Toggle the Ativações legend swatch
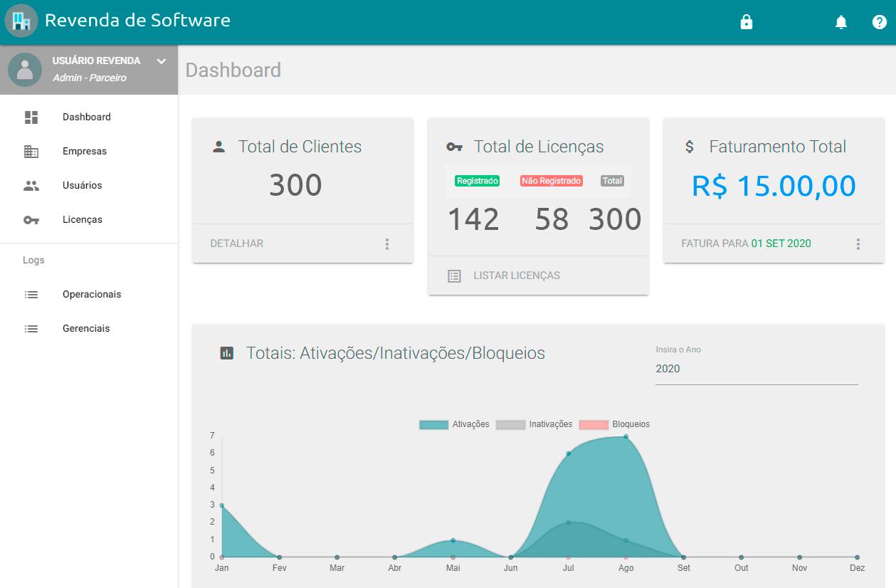 tap(434, 425)
